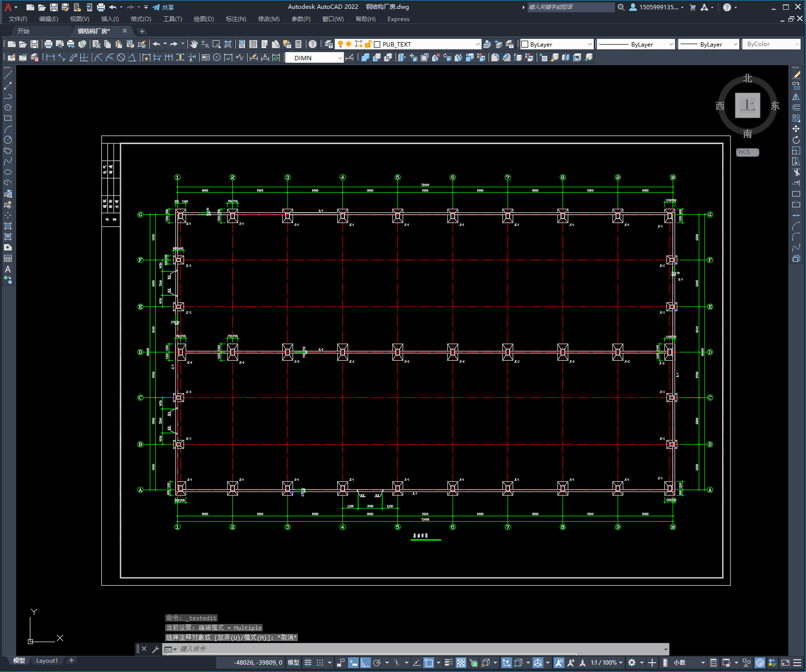This screenshot has width=806, height=672.
Task: Open the Dimension Style manager icon
Action: (x=350, y=58)
